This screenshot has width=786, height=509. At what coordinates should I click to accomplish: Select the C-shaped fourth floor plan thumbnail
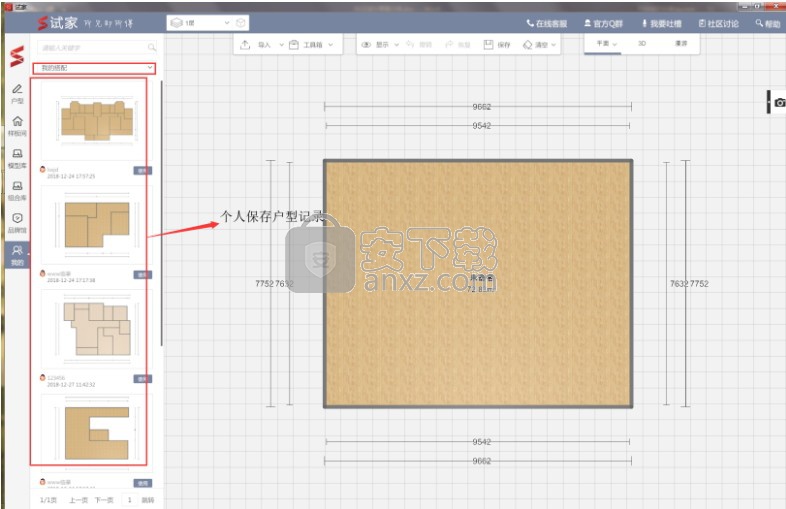pyautogui.click(x=97, y=433)
